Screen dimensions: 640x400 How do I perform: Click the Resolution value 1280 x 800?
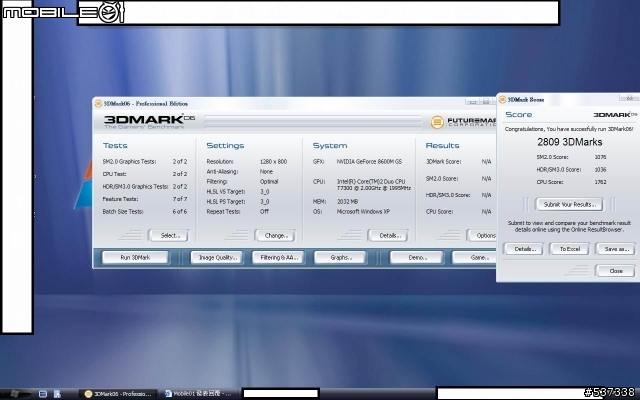point(273,162)
